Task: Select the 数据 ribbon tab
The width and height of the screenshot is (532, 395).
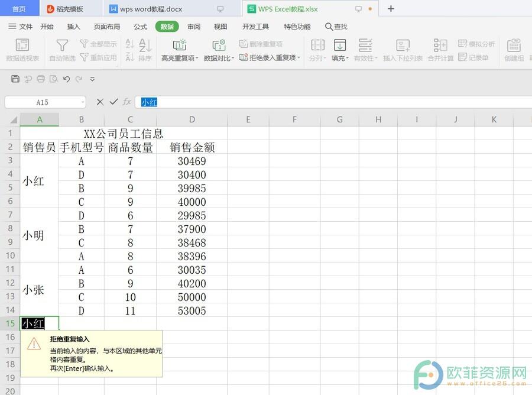Action: coord(167,27)
